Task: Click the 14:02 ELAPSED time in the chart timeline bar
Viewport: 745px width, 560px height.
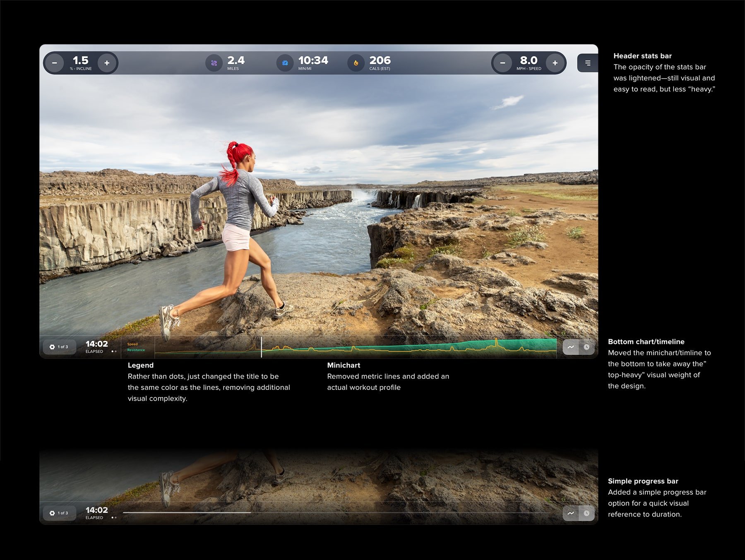Action: [97, 347]
